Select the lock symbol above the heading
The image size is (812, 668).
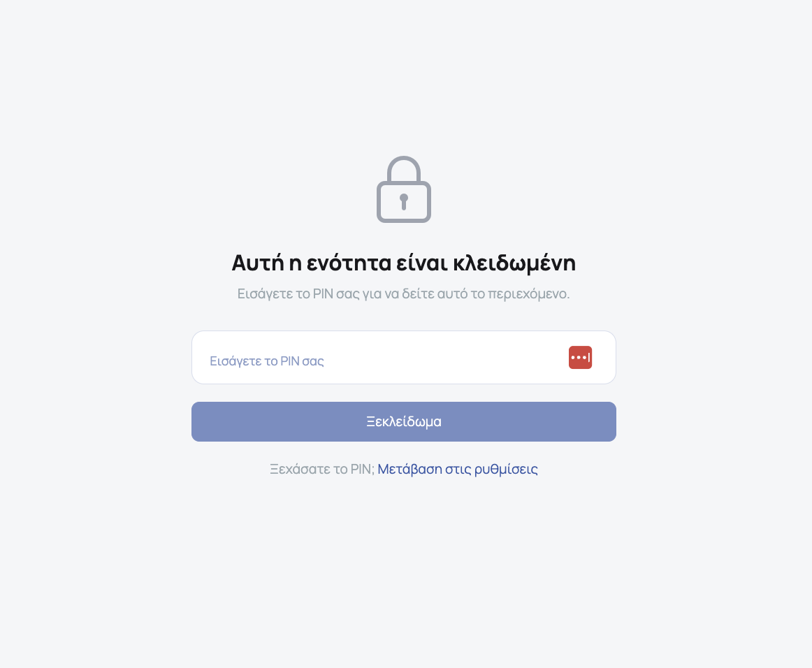click(x=404, y=189)
